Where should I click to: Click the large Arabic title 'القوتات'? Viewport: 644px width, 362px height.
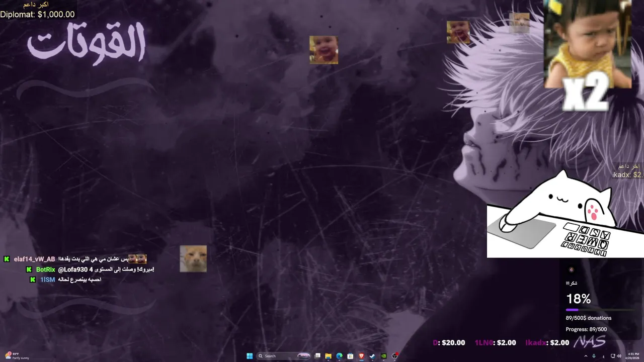point(87,44)
